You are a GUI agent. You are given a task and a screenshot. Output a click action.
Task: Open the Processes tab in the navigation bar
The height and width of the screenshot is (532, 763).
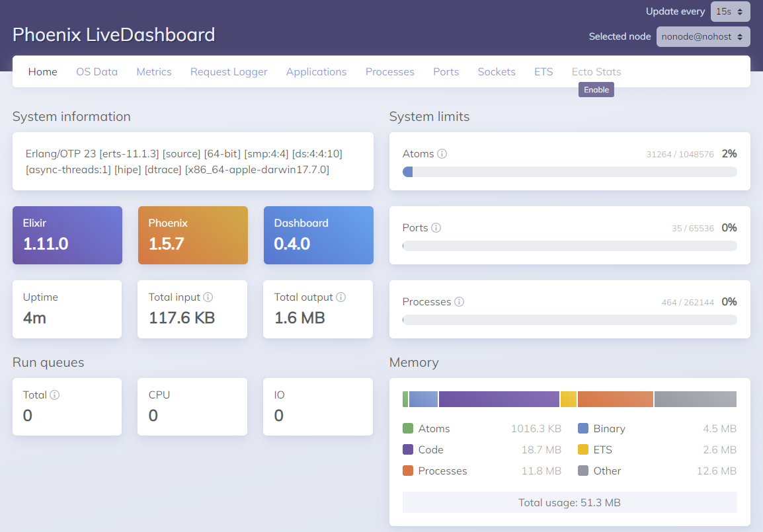click(x=390, y=71)
